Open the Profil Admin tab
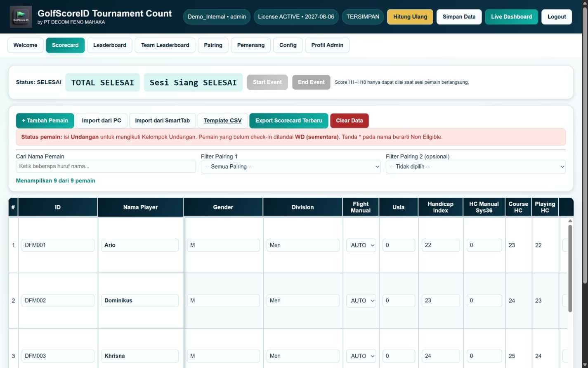The width and height of the screenshot is (588, 368). [327, 45]
